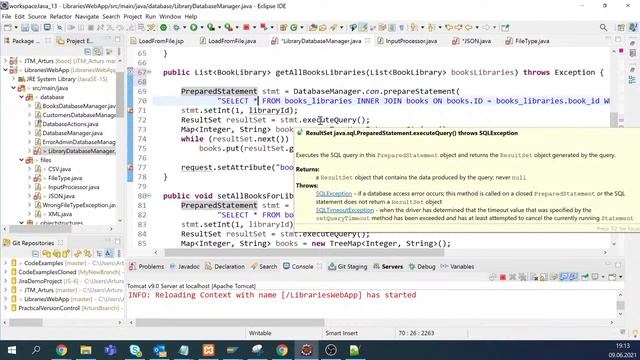Click the Console horizontal scrollbar
640x360 pixels.
pos(230,322)
